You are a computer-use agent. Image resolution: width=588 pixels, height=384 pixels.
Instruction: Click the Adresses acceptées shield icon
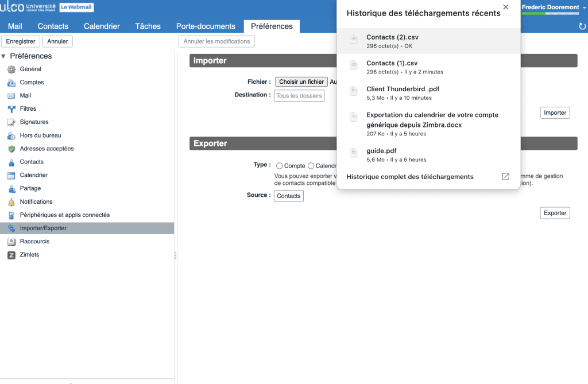click(11, 149)
